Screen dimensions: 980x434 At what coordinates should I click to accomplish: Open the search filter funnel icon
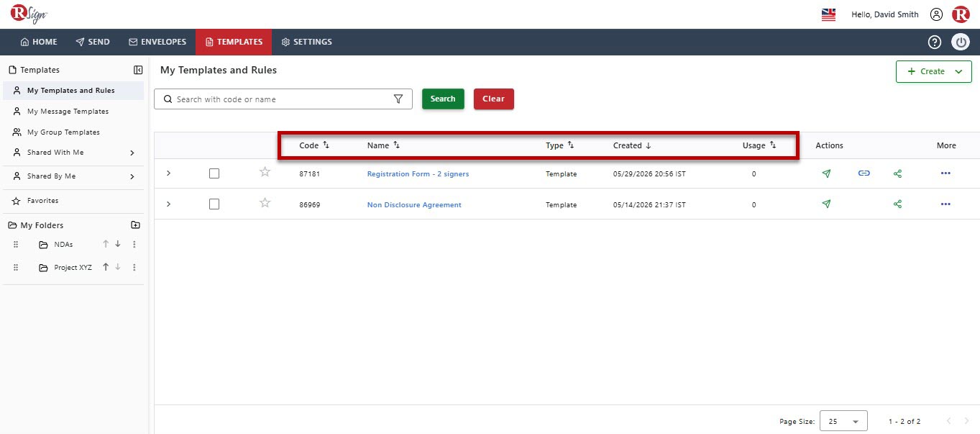[x=398, y=99]
